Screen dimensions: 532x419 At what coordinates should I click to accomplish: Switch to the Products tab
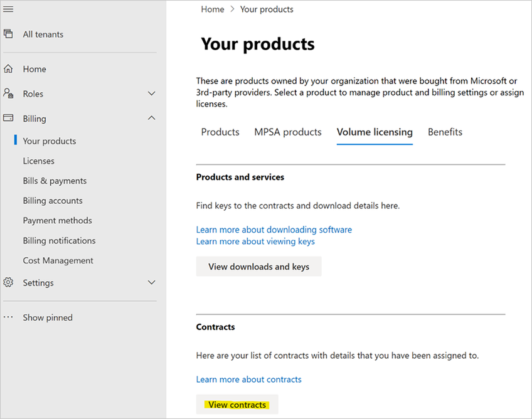(220, 132)
